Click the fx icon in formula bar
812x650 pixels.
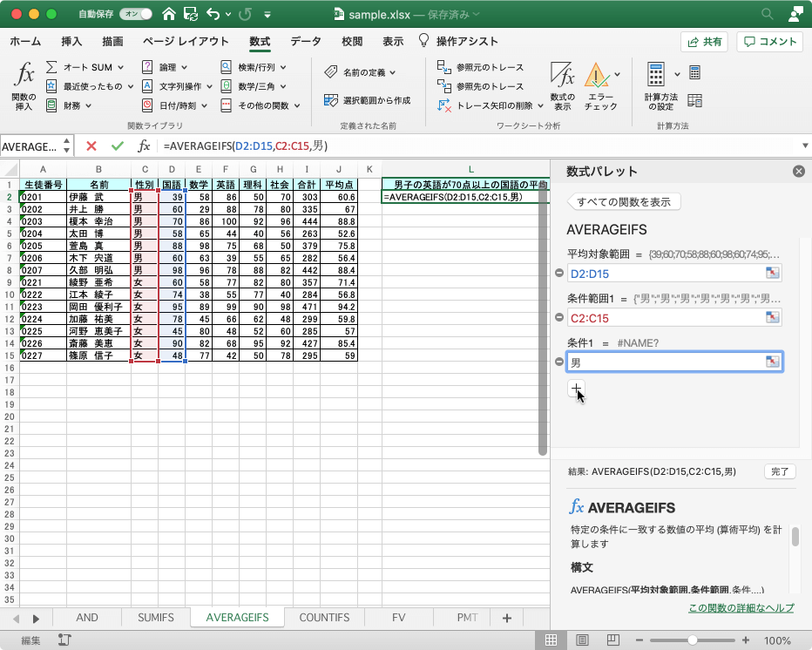pos(144,146)
